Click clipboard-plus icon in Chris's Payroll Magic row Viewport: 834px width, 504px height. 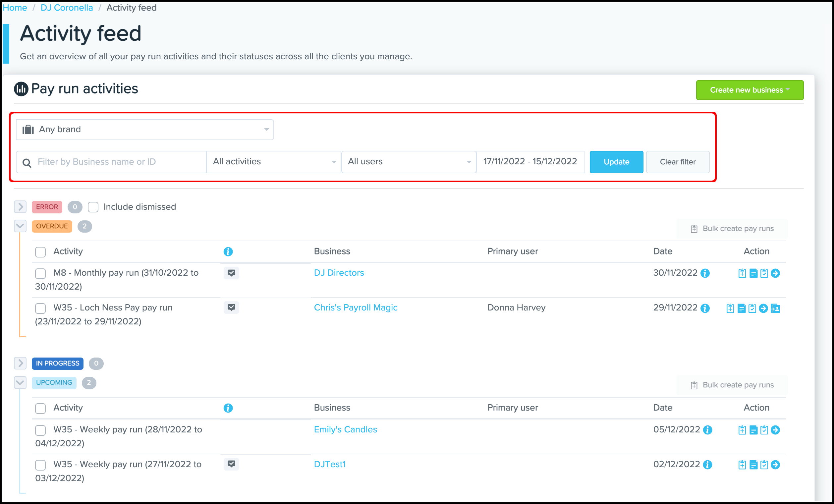(x=730, y=308)
